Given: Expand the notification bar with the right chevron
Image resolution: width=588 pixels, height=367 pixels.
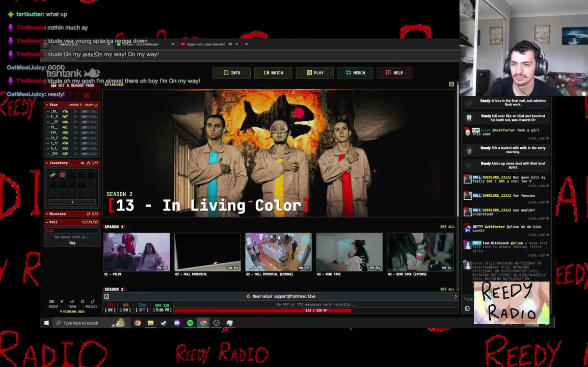Looking at the screenshot, I should coord(456,297).
